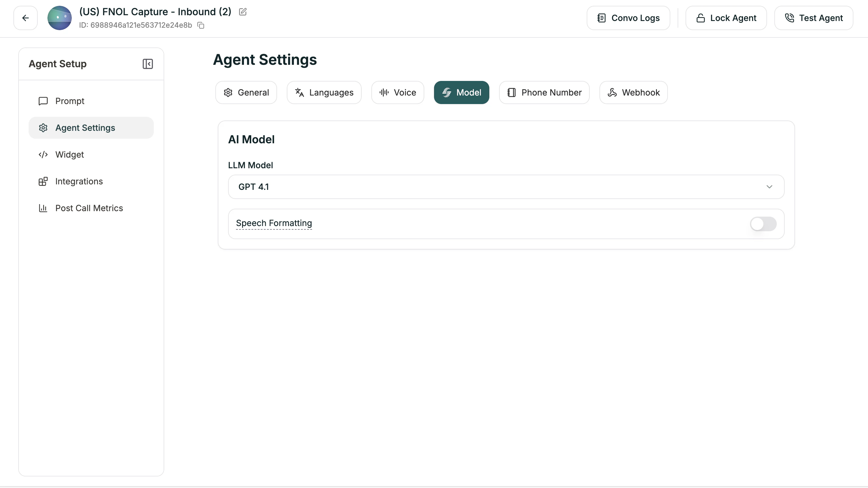
Task: Open Integrations in the sidebar
Action: pos(79,181)
